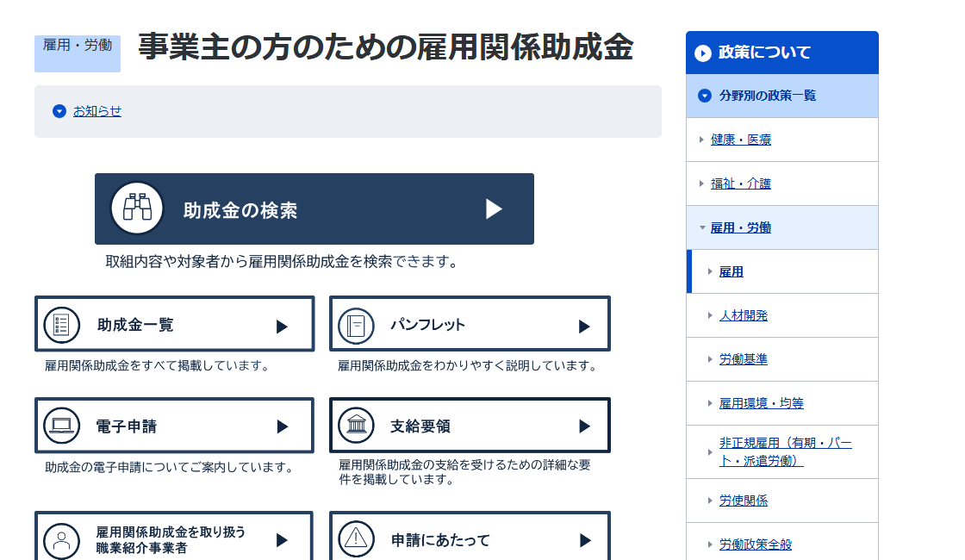The height and width of the screenshot is (560, 965).
Task: Click the arrow on the 助成金一覧 button
Action: (282, 327)
